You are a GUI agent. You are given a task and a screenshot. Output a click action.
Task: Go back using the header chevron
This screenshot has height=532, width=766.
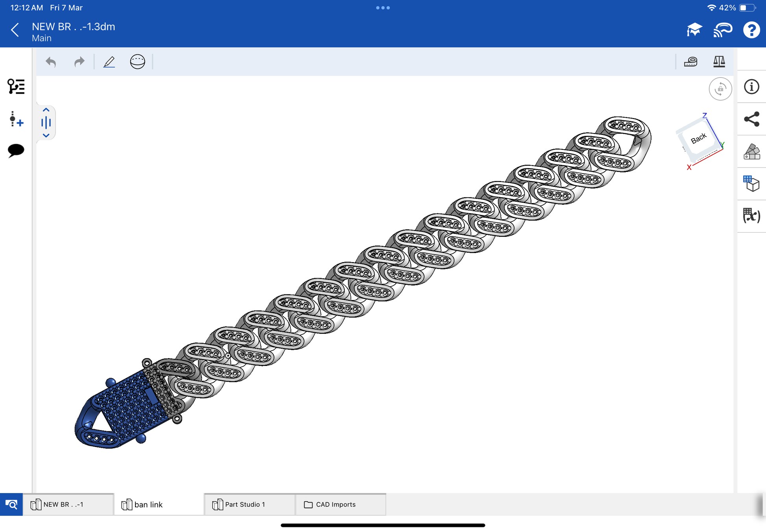click(x=15, y=30)
